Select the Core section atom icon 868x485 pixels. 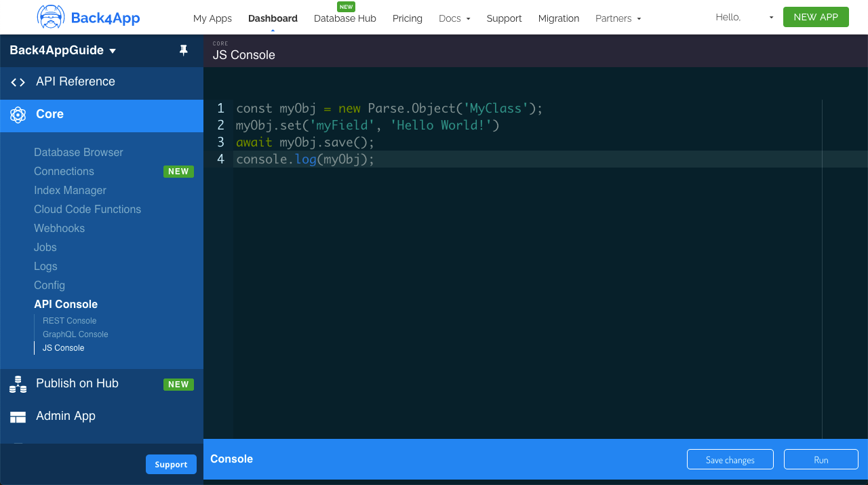click(x=18, y=115)
